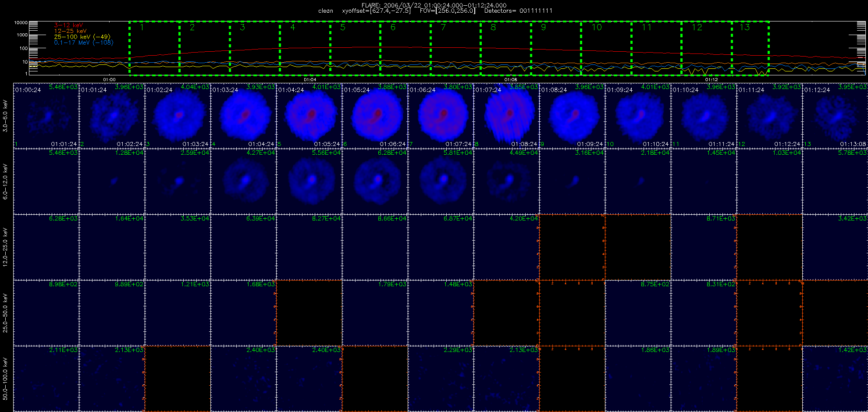Click the blue 0.1-17 MeV (-108) legend entry
This screenshot has width=868, height=412.
[x=84, y=43]
